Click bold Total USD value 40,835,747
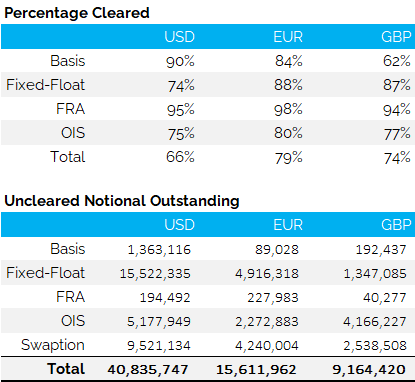This screenshot has width=415, height=382. point(148,369)
